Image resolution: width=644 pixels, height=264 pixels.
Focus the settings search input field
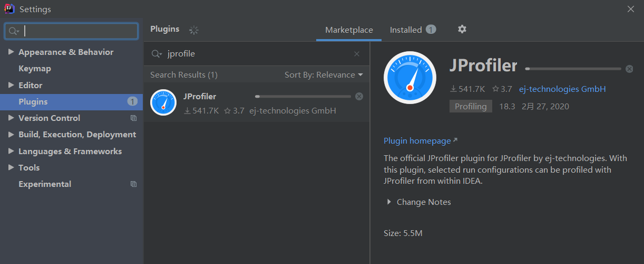coord(72,31)
